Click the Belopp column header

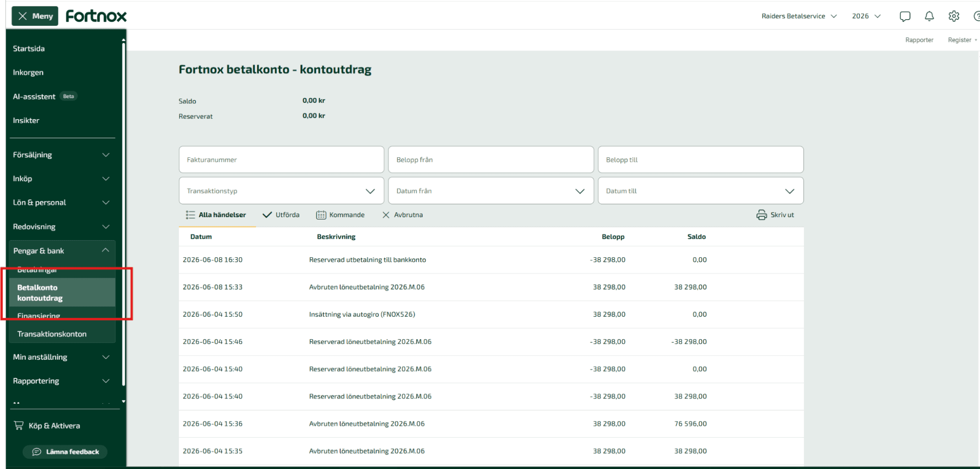click(613, 237)
